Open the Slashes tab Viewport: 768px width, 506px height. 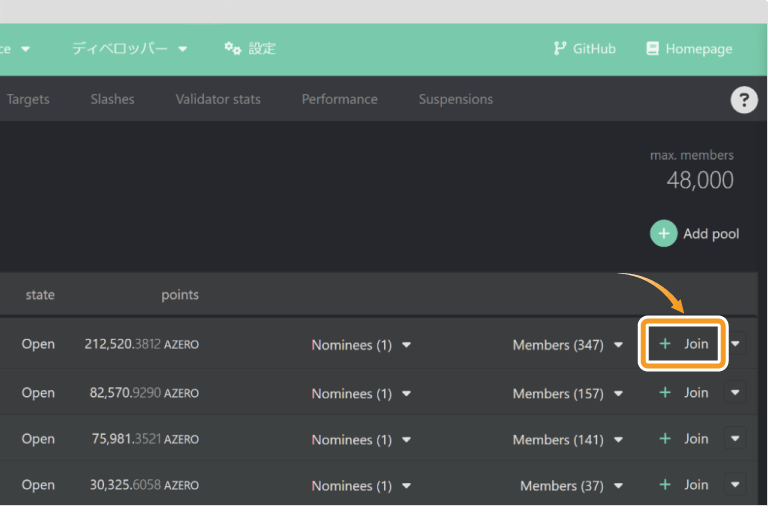(x=112, y=99)
